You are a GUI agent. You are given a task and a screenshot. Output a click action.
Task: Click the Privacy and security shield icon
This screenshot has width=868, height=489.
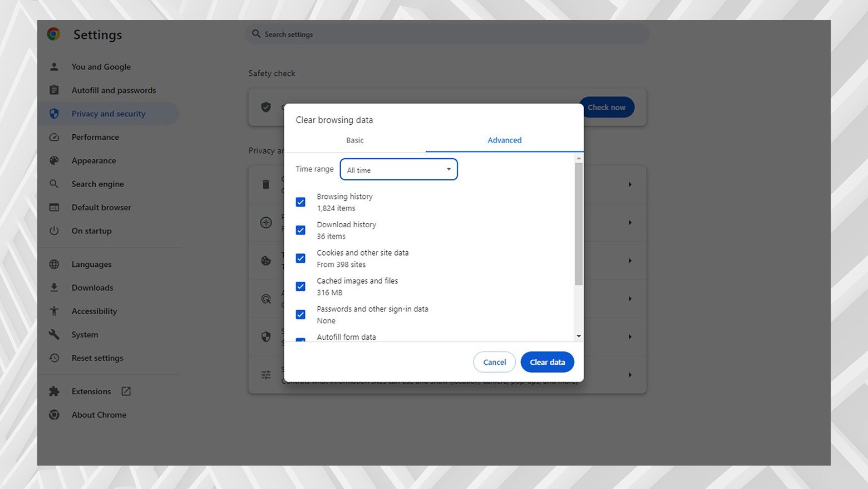[54, 114]
